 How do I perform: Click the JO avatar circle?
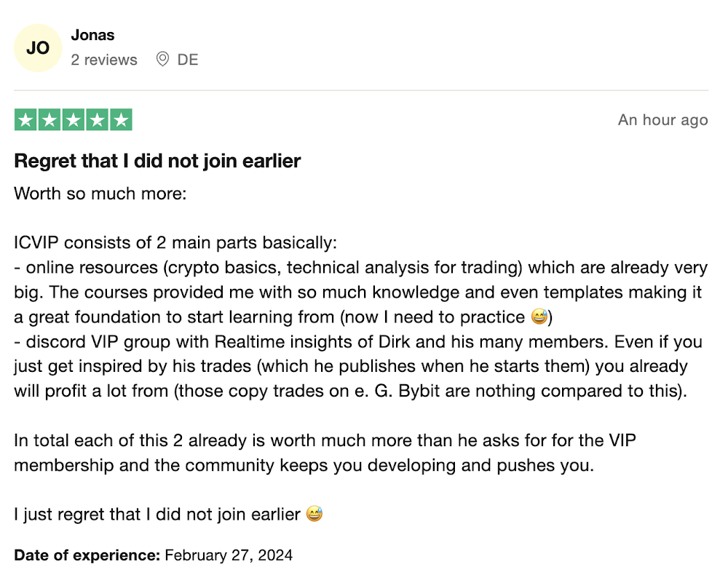point(38,48)
